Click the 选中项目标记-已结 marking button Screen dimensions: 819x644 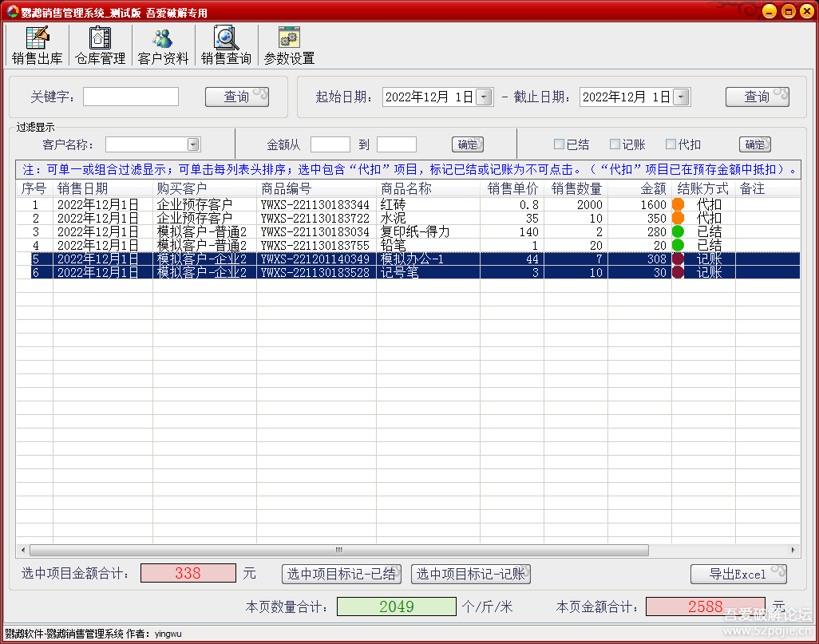click(342, 574)
